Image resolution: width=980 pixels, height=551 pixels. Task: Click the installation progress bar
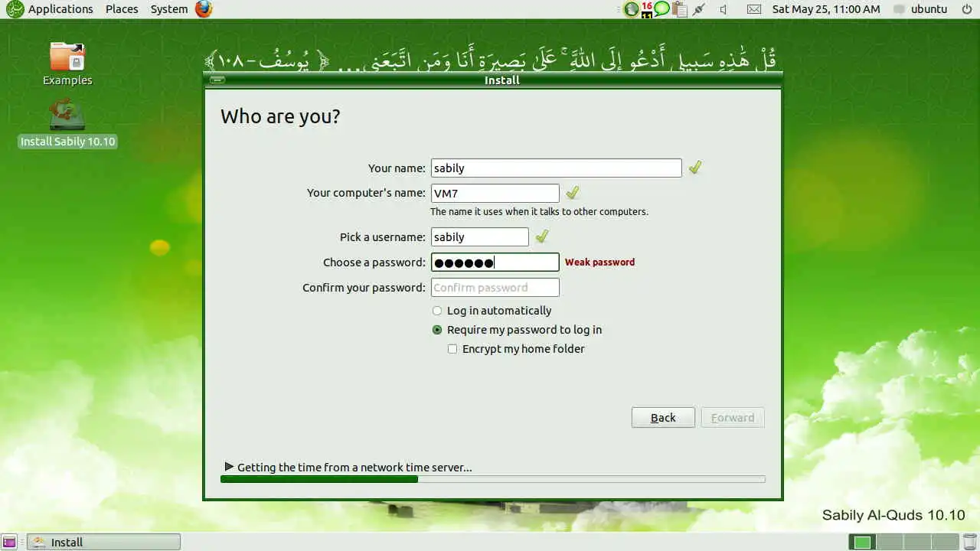[492, 479]
